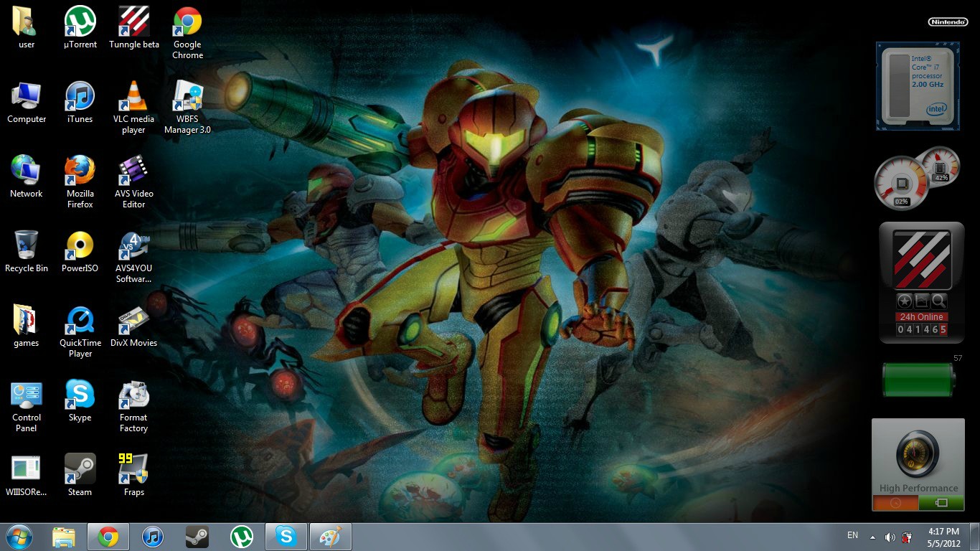
Task: Select the AVS Video Editor shortcut
Action: [134, 182]
